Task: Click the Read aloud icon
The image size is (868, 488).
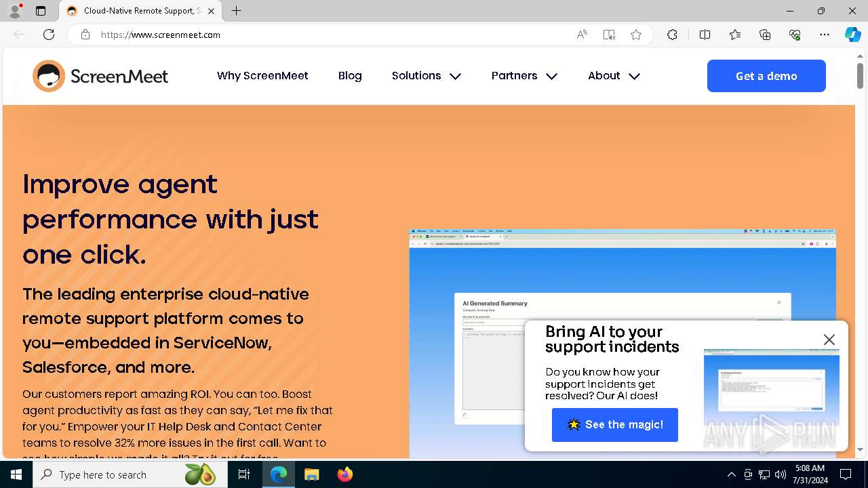Action: click(582, 35)
